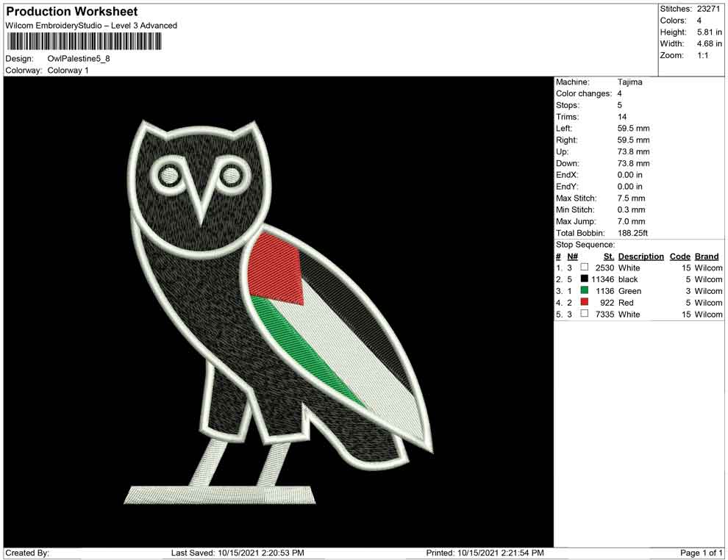Click the 'Printed' timestamp in footer

485,553
